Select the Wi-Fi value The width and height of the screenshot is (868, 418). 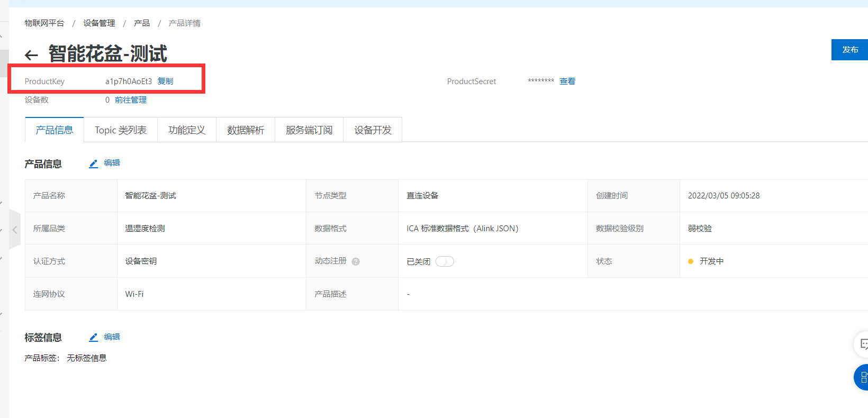point(134,294)
